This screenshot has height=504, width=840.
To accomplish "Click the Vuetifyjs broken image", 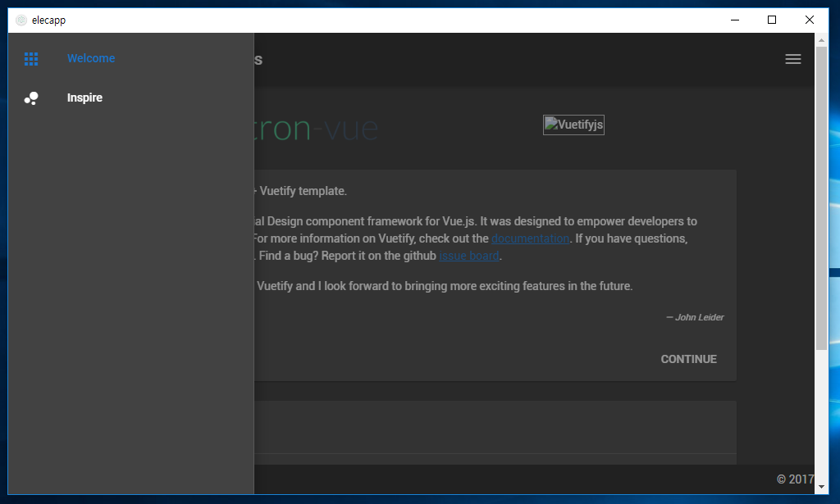I will pyautogui.click(x=573, y=125).
